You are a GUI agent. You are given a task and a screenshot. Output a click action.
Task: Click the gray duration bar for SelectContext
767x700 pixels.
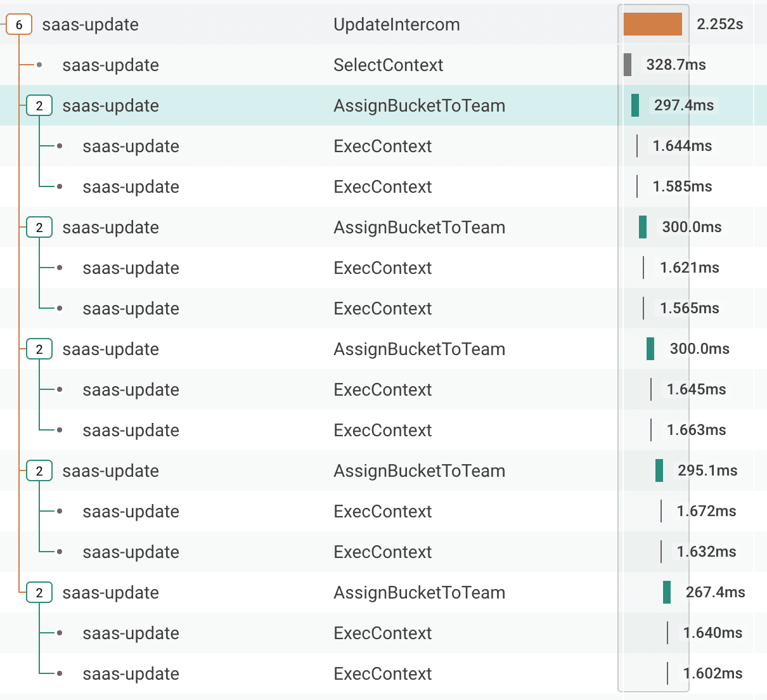tap(629, 65)
